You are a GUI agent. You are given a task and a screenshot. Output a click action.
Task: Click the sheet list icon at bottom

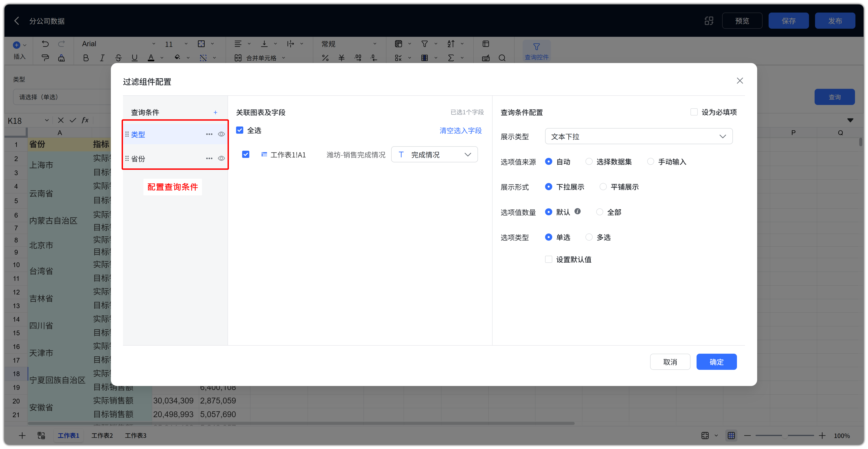coord(41,436)
